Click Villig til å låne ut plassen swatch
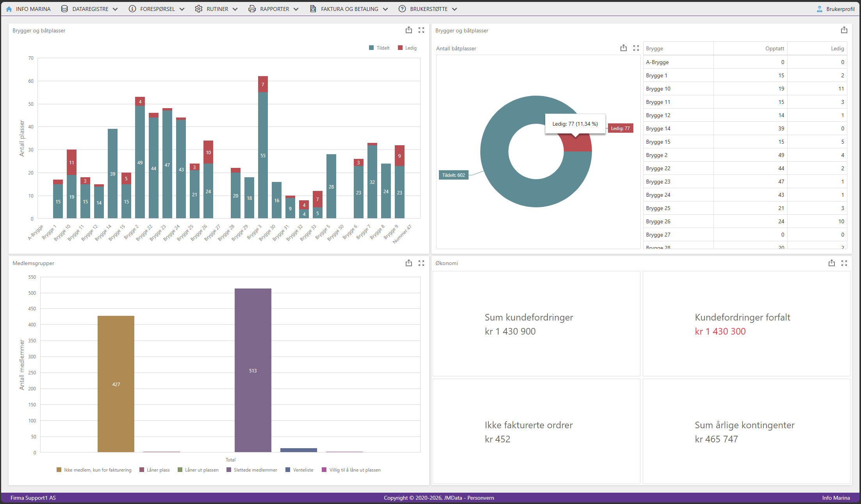Image resolution: width=861 pixels, height=504 pixels. [324, 470]
